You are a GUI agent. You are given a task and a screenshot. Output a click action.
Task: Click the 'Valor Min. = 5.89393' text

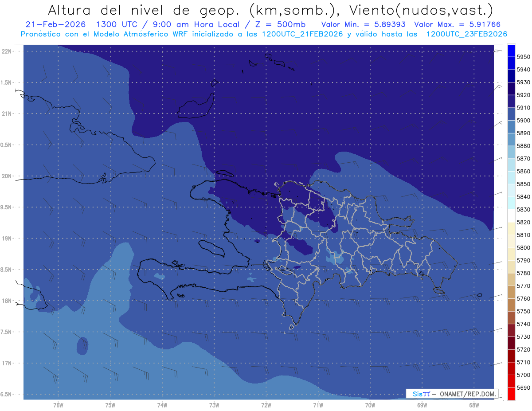(363, 24)
